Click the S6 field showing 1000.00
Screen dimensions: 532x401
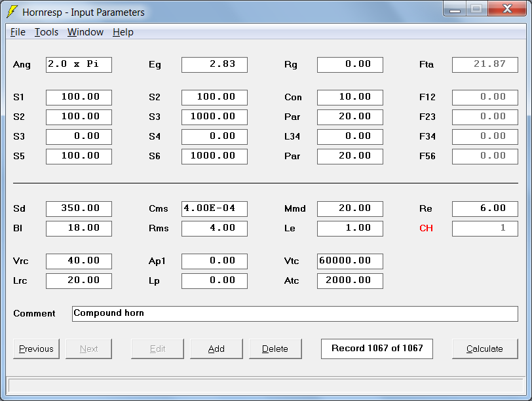214,157
